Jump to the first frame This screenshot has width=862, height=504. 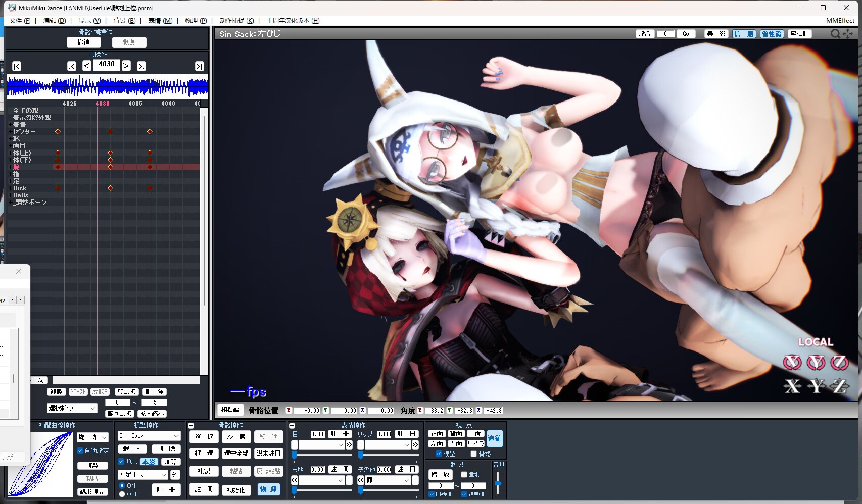coord(17,66)
